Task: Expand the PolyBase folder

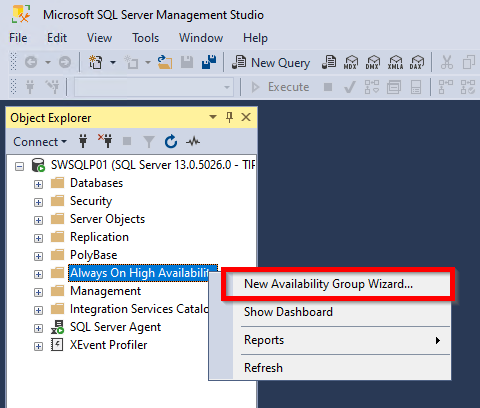Action: click(38, 256)
